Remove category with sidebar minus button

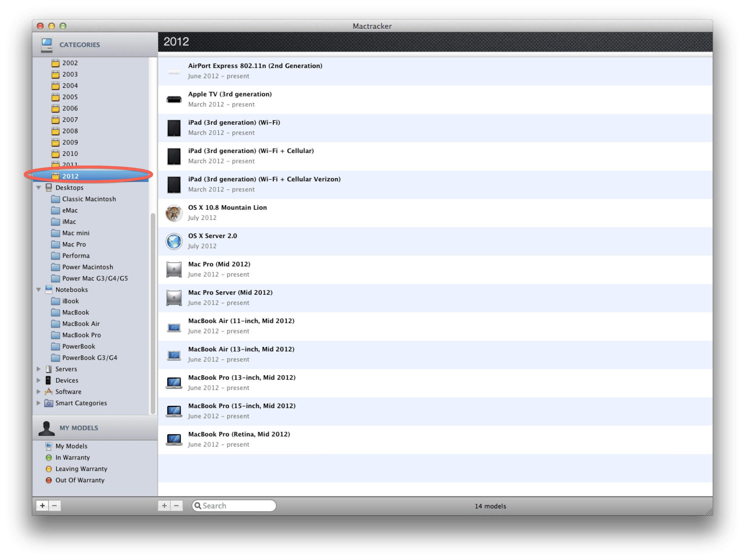54,506
